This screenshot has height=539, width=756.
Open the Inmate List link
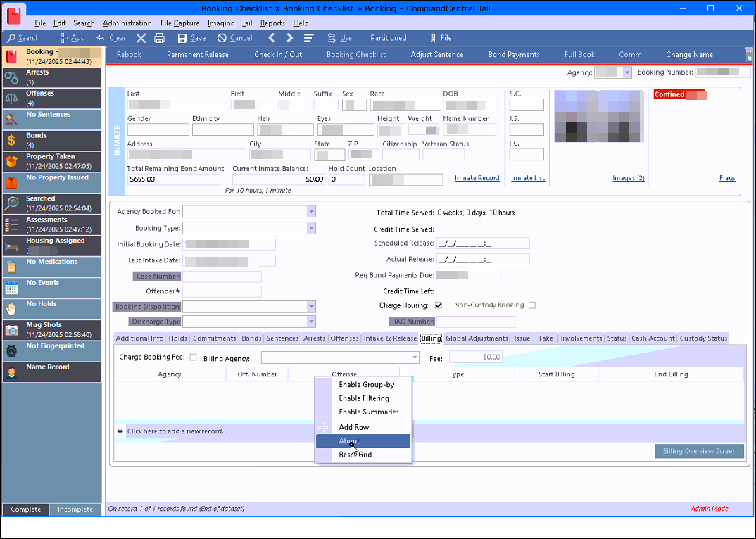pos(528,178)
